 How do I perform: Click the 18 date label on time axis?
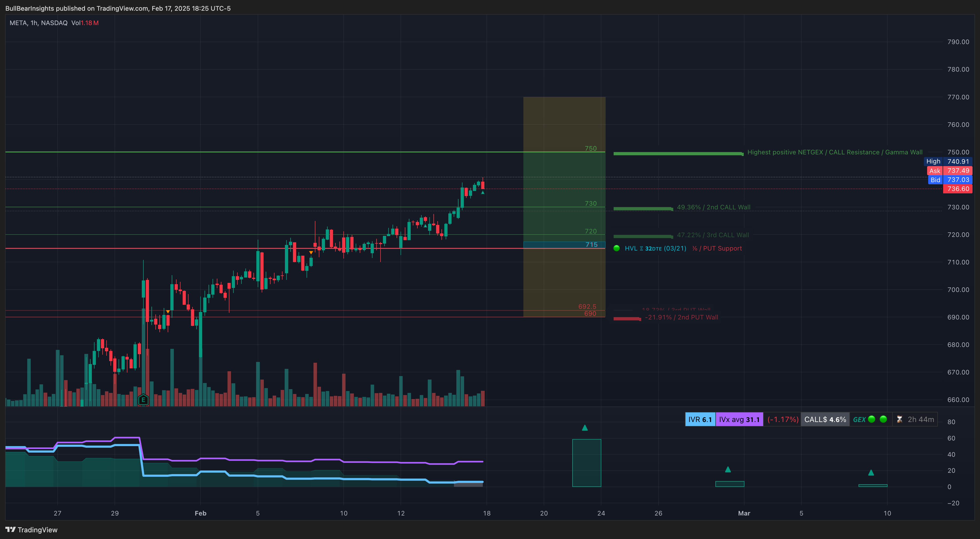pyautogui.click(x=487, y=513)
